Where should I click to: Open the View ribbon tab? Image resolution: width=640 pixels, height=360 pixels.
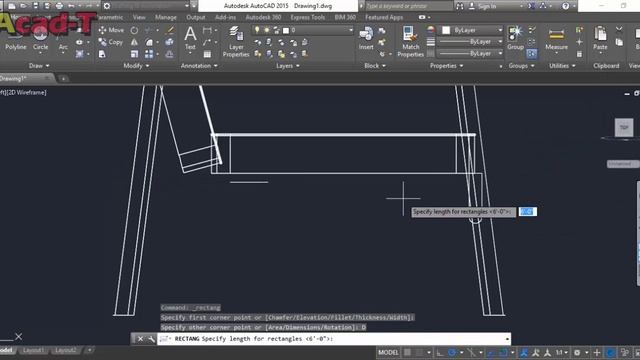click(139, 18)
